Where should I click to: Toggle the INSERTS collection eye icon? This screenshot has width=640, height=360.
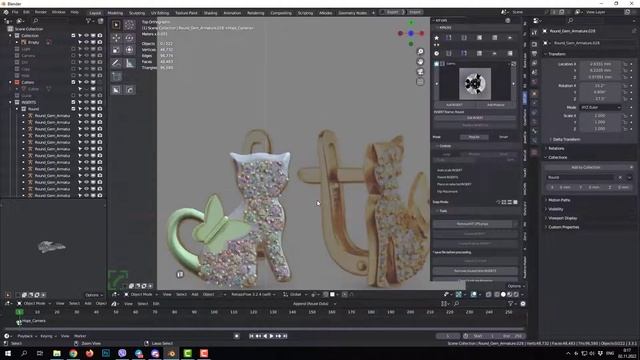click(87, 102)
